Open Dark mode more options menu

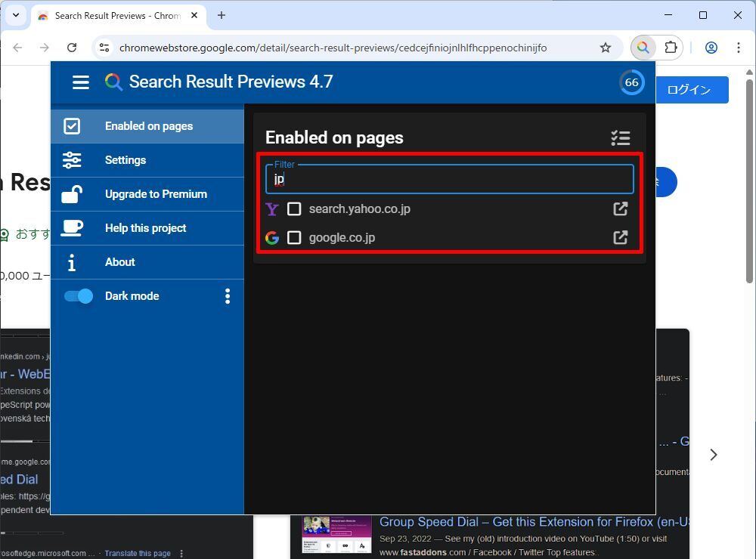tap(228, 296)
